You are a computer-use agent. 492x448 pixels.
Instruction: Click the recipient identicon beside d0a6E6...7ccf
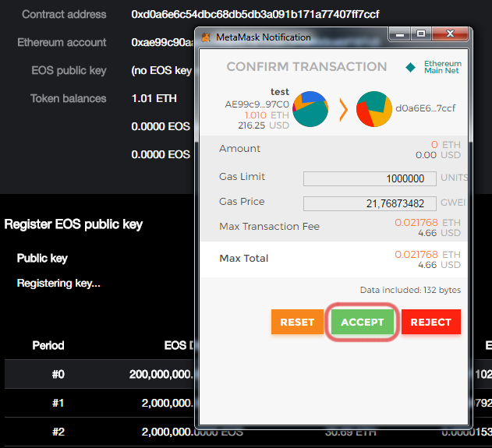click(374, 109)
